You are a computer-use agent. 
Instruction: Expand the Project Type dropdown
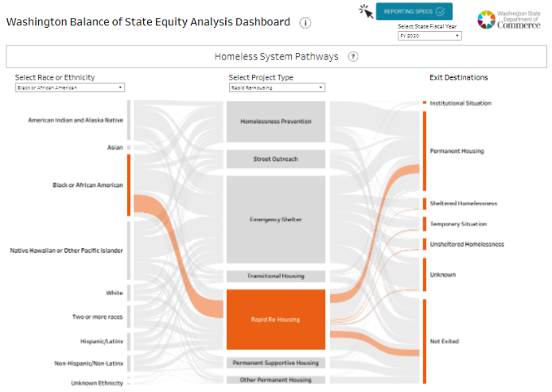(276, 87)
